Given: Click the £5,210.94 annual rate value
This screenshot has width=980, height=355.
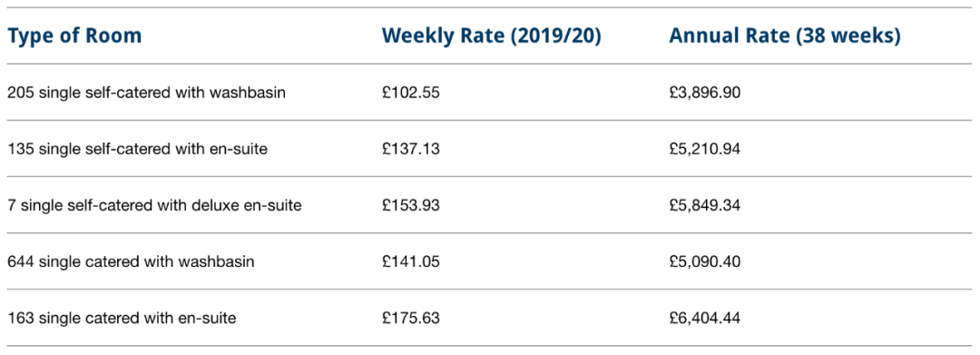Looking at the screenshot, I should coord(704,150).
